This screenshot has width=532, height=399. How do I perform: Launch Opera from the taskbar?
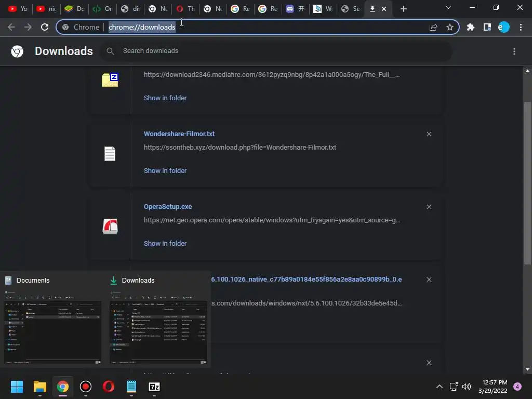[108, 387]
